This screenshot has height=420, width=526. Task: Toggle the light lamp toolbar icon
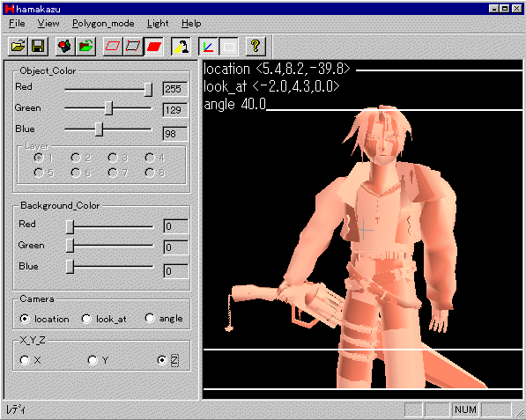(182, 46)
